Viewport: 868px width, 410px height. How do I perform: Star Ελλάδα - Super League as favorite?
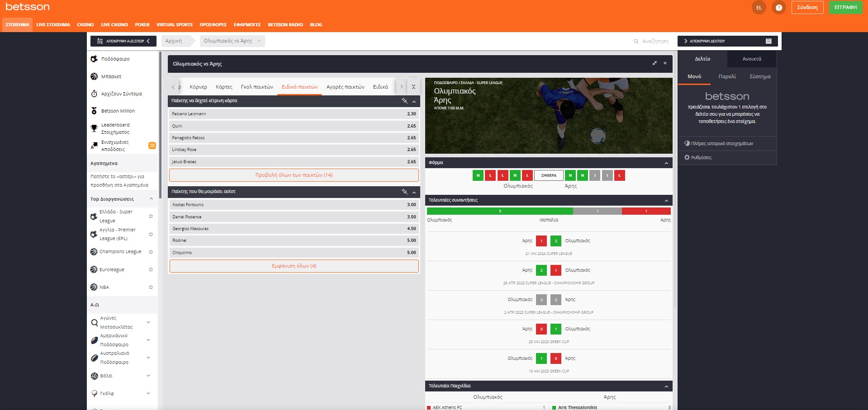(151, 216)
